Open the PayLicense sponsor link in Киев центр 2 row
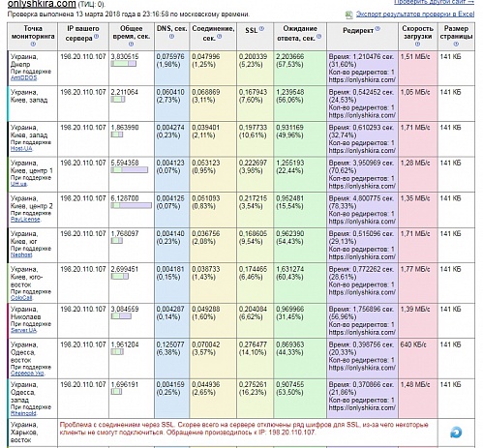Image resolution: width=483 pixels, height=448 pixels. pyautogui.click(x=25, y=220)
